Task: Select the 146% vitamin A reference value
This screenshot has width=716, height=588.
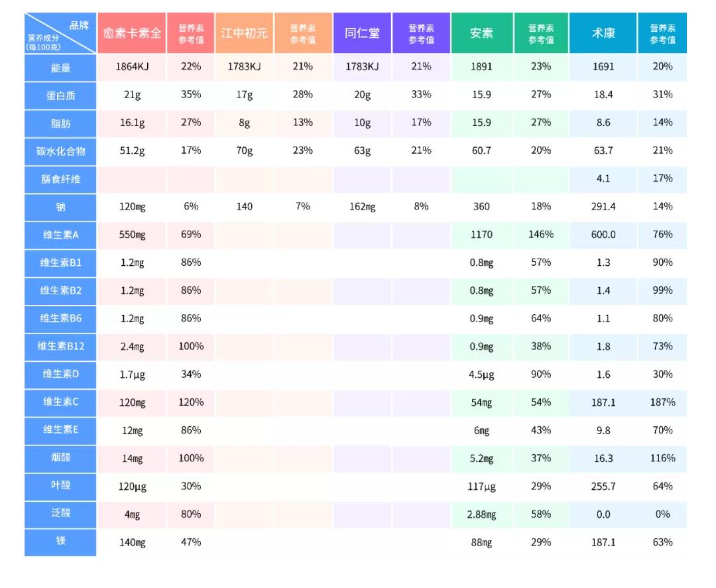Action: (541, 234)
